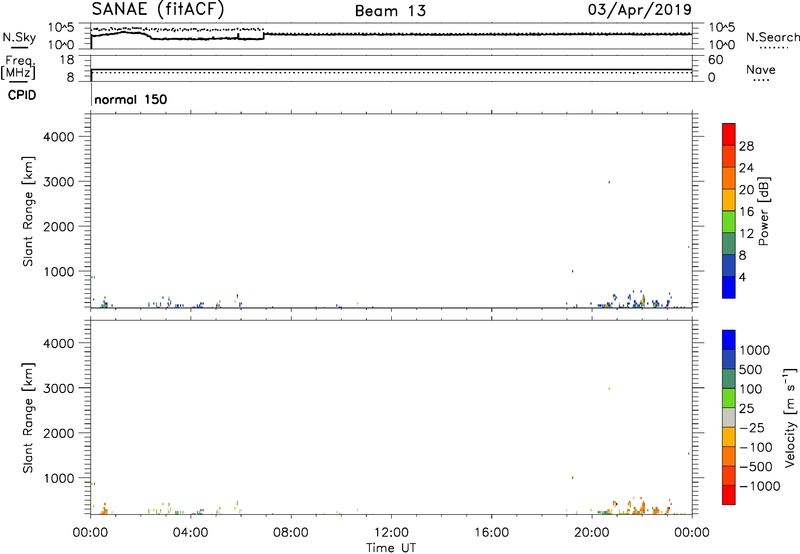Click the 1000 range tick in the velocity panel

[59, 478]
